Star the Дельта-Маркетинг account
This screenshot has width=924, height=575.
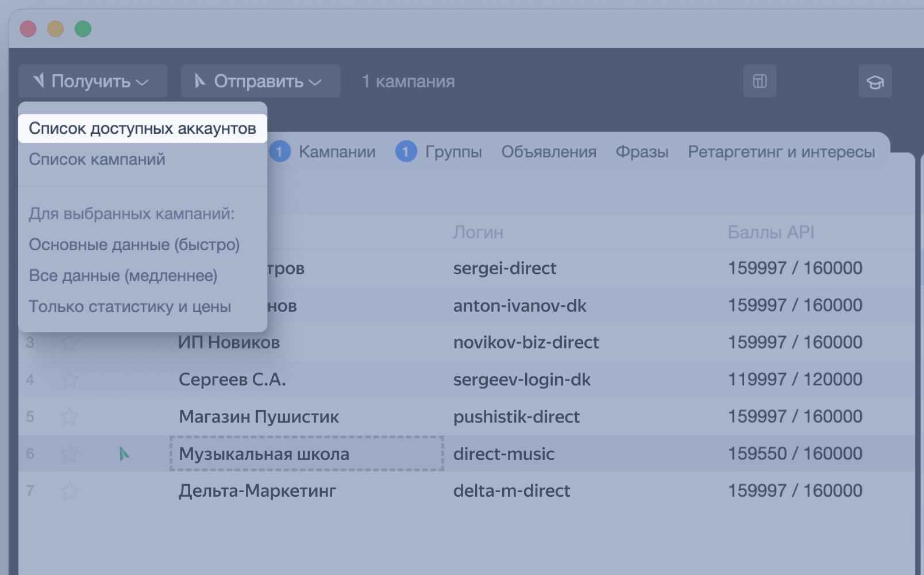click(70, 491)
